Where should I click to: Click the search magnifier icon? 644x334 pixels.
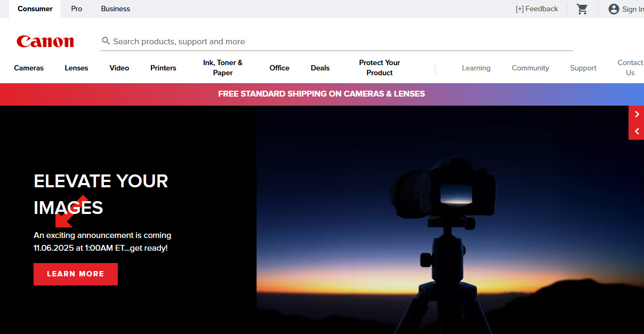coord(106,41)
